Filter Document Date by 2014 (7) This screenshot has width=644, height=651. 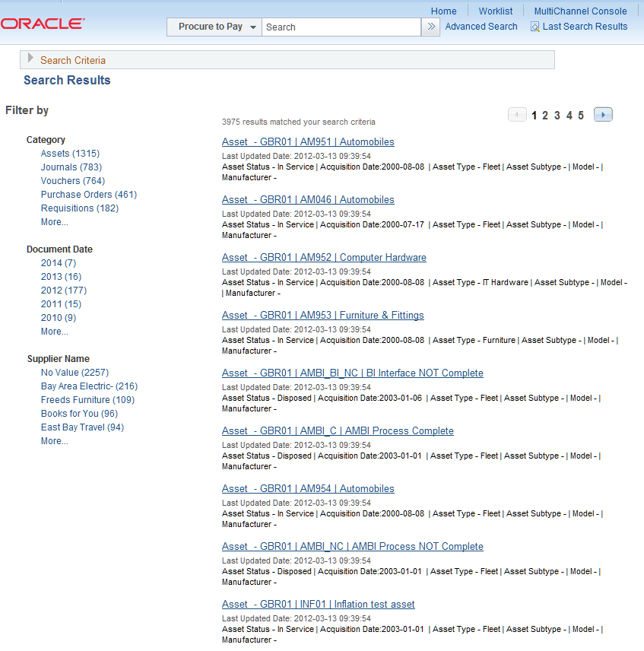[x=59, y=263]
